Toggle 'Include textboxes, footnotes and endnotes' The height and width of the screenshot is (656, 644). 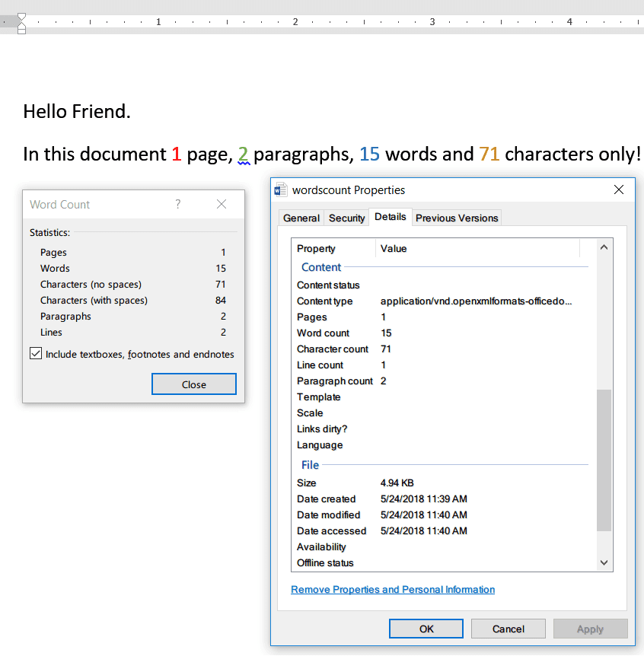(x=34, y=353)
